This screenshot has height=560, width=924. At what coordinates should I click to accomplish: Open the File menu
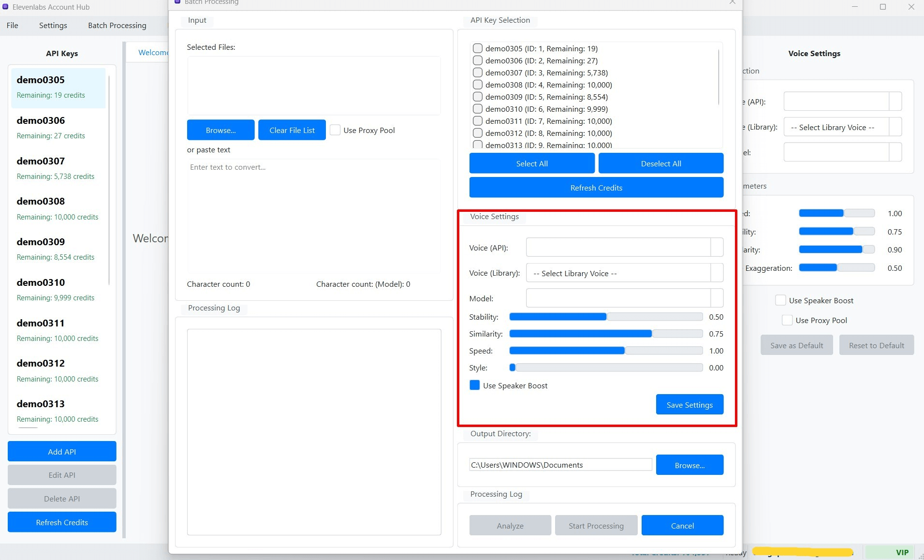point(13,25)
